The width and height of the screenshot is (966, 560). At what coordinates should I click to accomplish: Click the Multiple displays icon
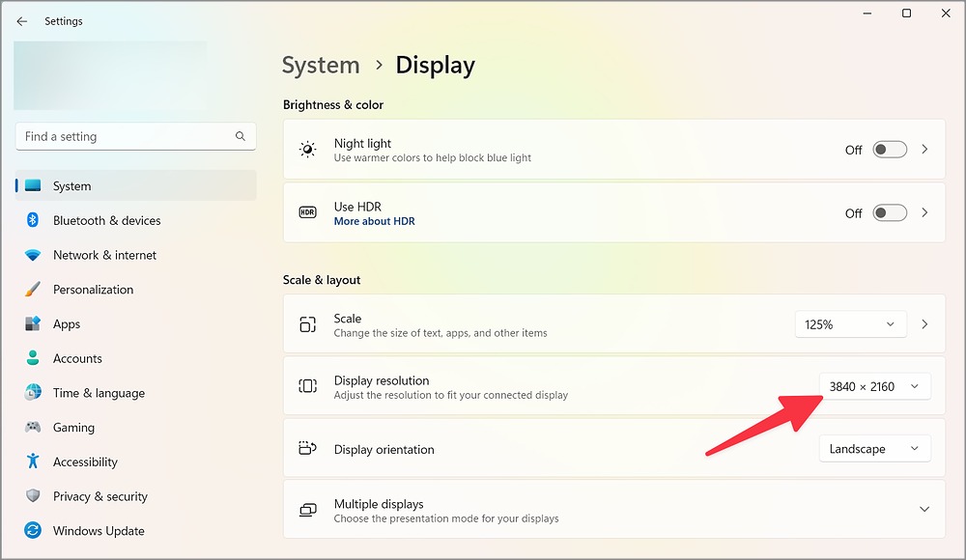tap(307, 510)
